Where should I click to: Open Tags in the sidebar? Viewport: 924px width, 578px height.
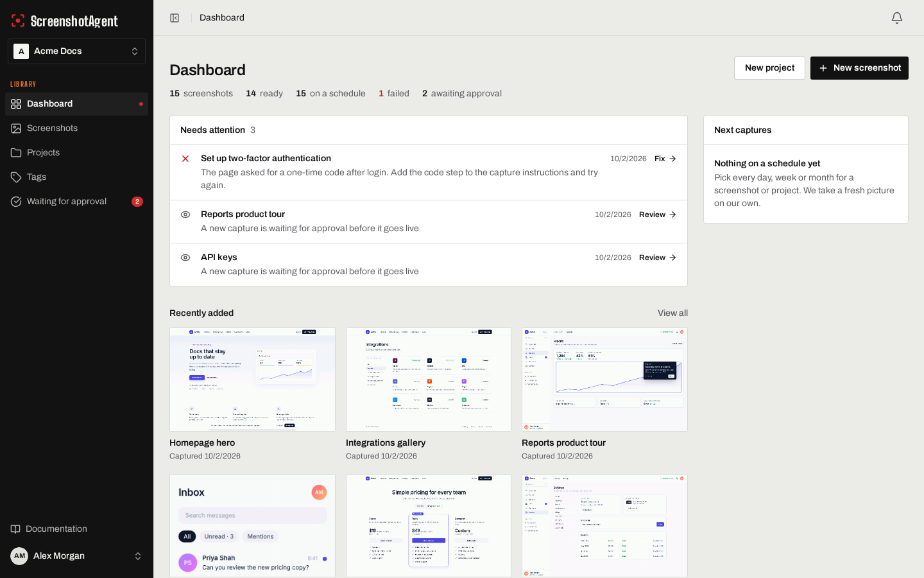click(x=76, y=177)
